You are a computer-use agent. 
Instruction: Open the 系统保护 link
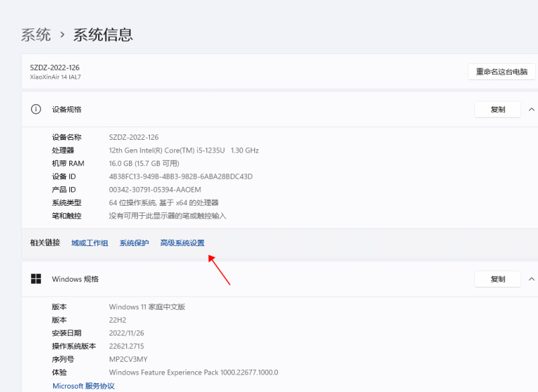134,243
